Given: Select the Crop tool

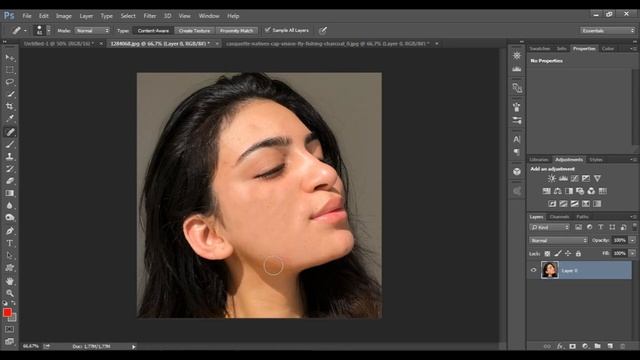Looking at the screenshot, I should (x=10, y=107).
